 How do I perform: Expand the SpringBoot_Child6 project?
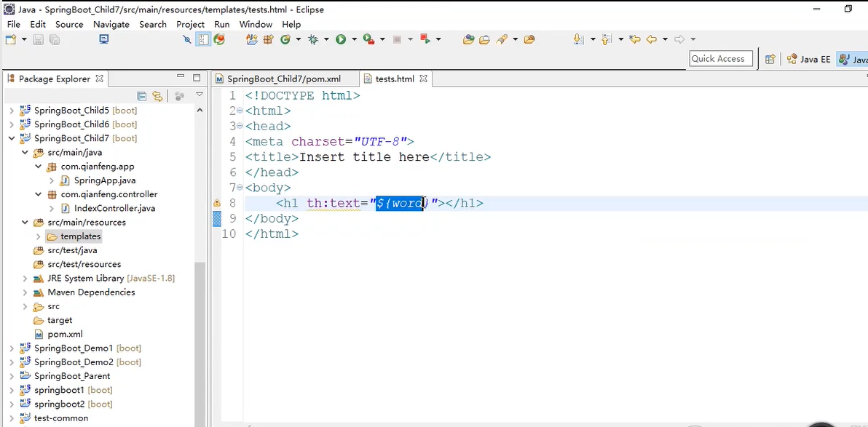point(12,124)
